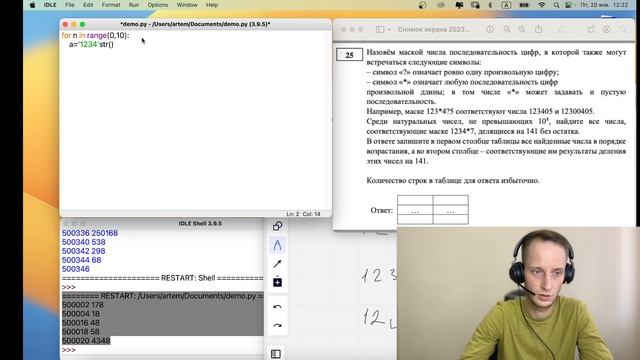The height and width of the screenshot is (360, 640).
Task: Open the Options menu
Action: (158, 5)
